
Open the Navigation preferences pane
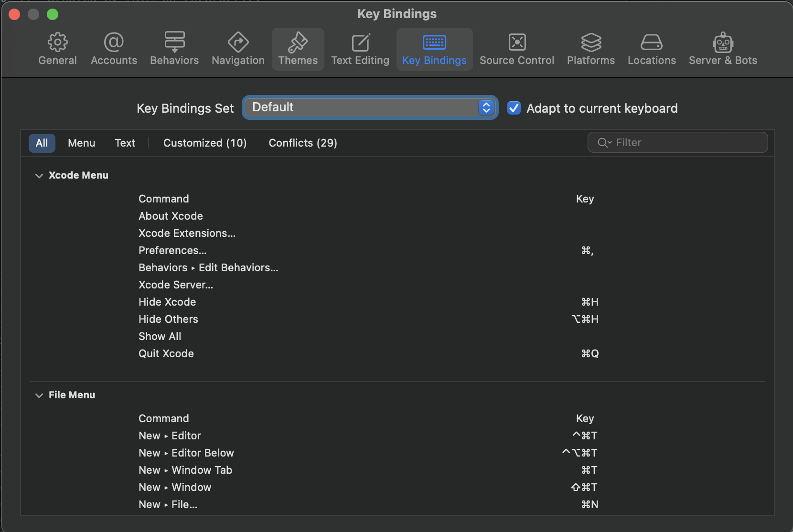[x=238, y=49]
